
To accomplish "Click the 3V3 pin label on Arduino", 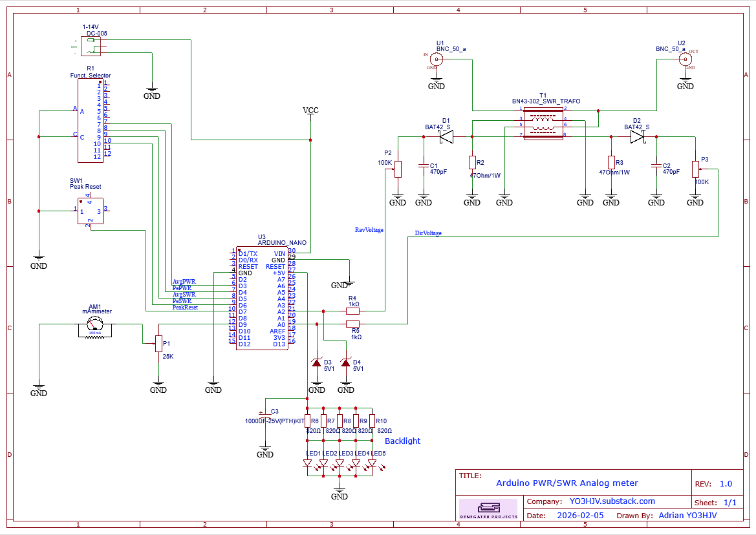I will tap(279, 337).
